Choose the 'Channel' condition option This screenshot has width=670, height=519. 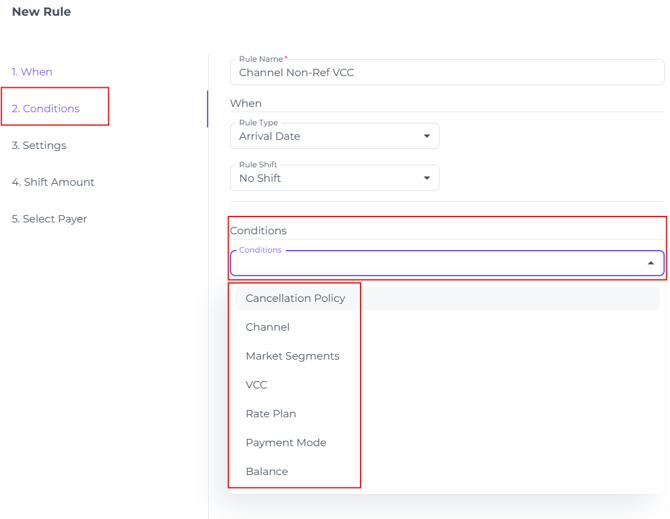(x=268, y=327)
